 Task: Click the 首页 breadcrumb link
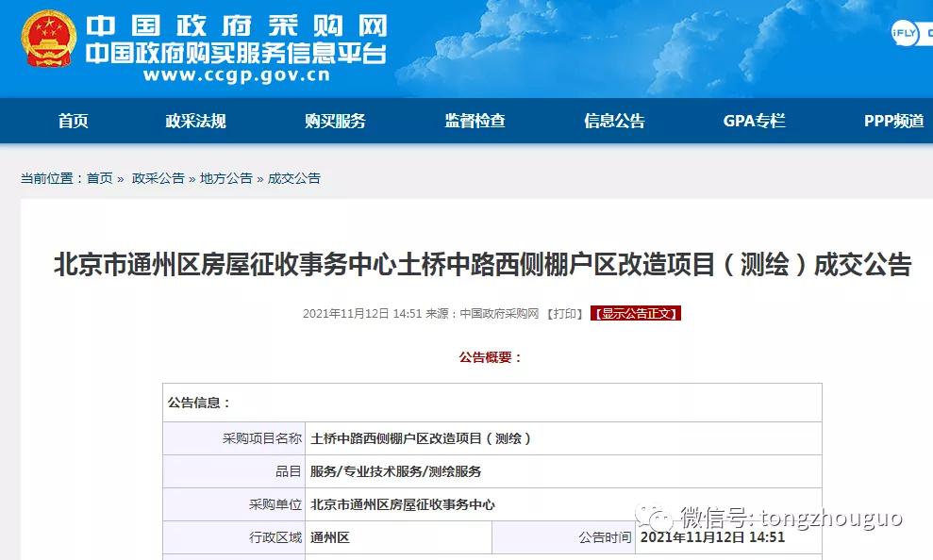coord(101,177)
